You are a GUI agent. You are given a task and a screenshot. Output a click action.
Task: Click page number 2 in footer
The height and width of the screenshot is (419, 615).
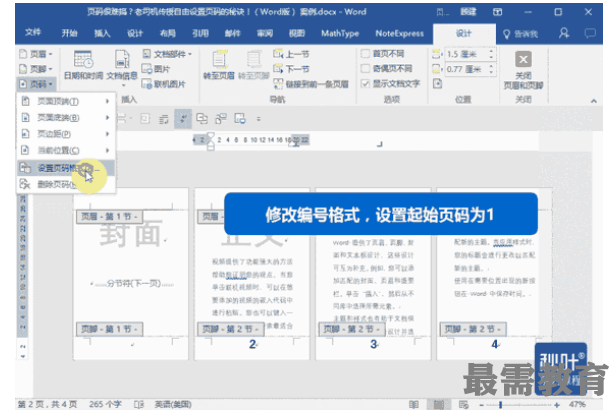[x=253, y=344]
